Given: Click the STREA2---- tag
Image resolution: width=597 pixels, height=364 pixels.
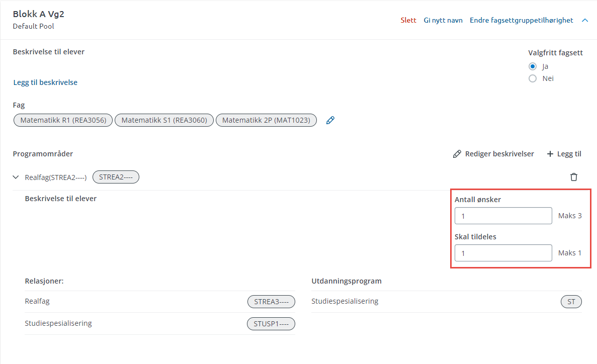Looking at the screenshot, I should coord(116,177).
